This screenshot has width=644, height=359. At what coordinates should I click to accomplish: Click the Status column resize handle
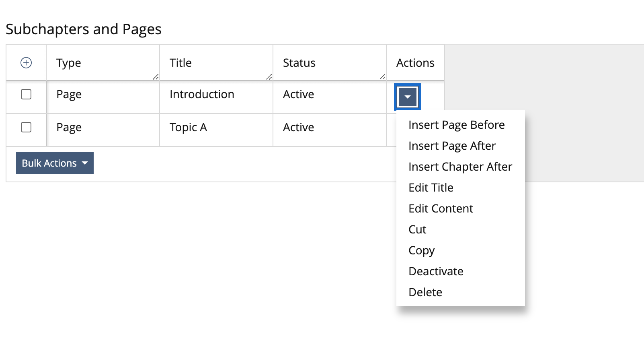[x=382, y=76]
